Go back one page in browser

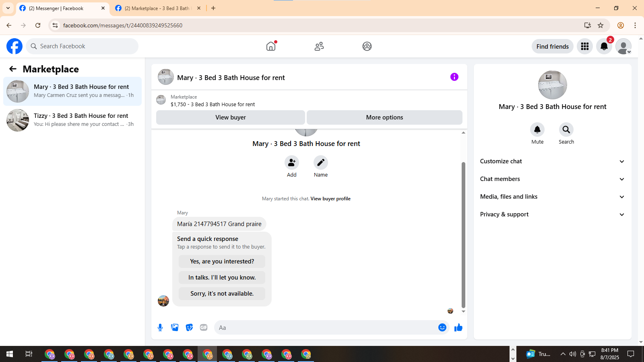(9, 25)
